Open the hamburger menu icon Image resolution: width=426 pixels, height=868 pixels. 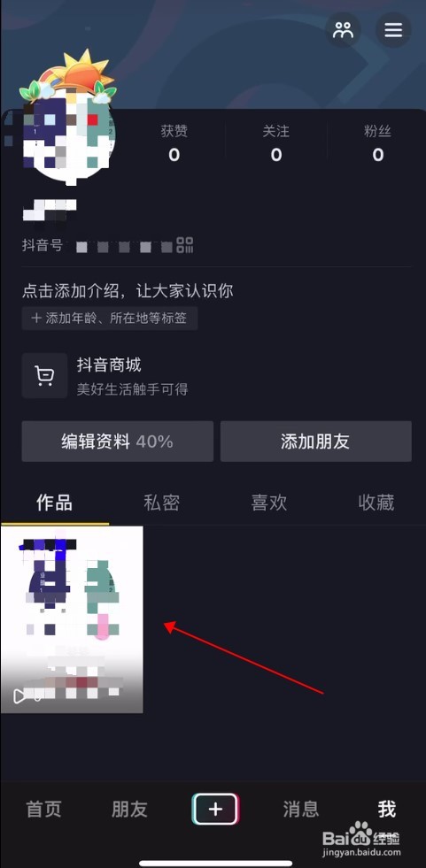point(393,29)
